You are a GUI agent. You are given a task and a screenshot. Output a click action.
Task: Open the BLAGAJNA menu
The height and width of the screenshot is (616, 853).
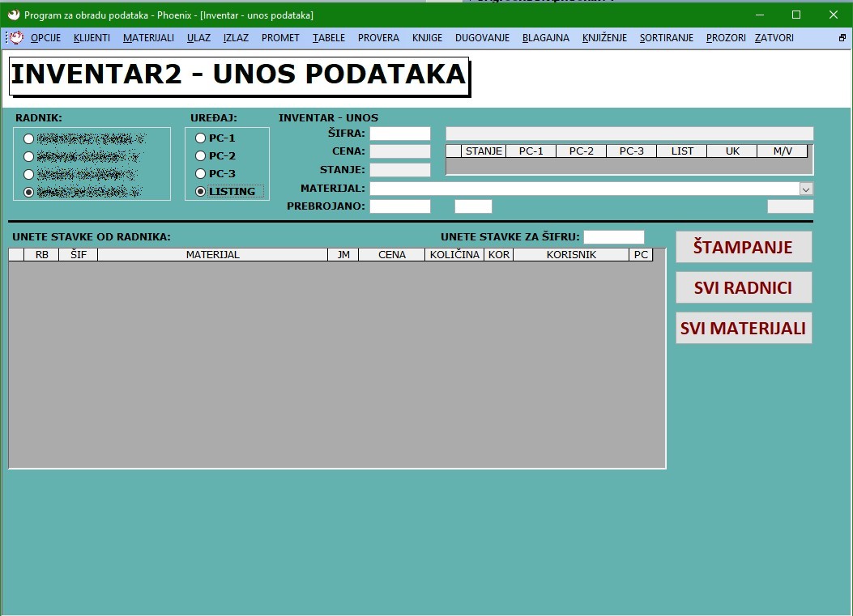click(545, 38)
